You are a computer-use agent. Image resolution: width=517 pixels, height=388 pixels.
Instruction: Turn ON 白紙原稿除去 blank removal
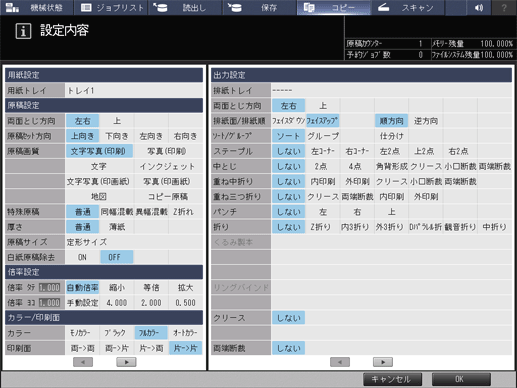82,257
